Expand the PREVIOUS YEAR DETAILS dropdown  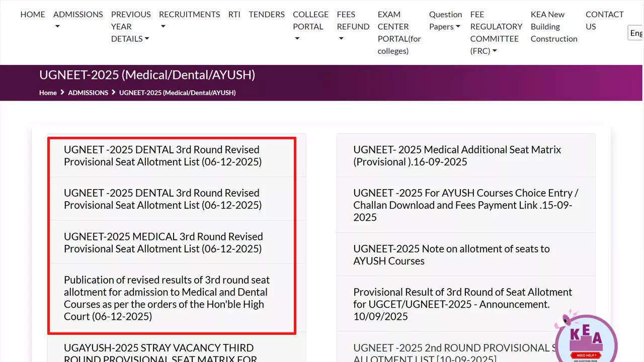(130, 26)
